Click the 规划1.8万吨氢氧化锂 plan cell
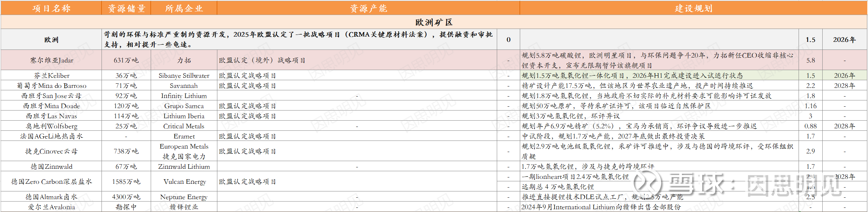Viewport: 868px width, 212px height. [x=659, y=96]
